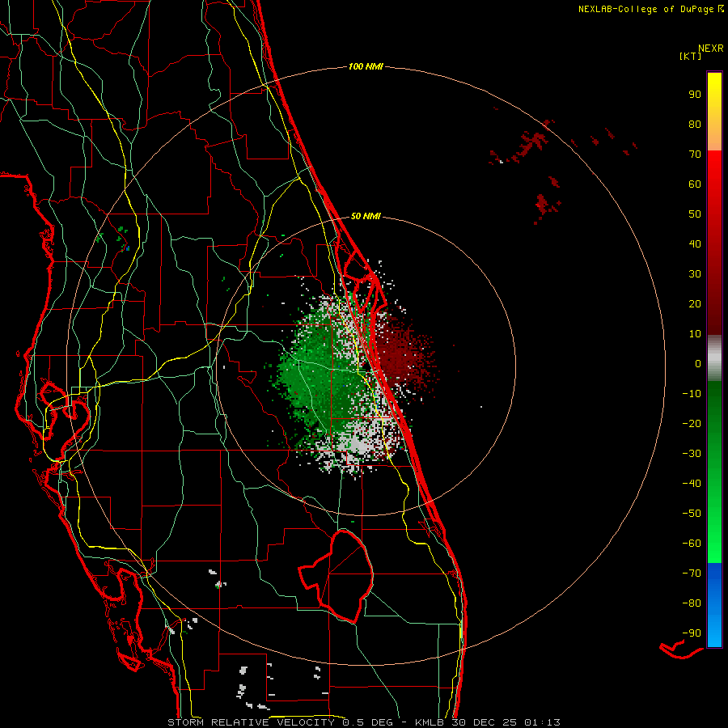Screen dimensions: 728x728
Task: Select the 100 NMI range ring label
Action: pyautogui.click(x=366, y=67)
